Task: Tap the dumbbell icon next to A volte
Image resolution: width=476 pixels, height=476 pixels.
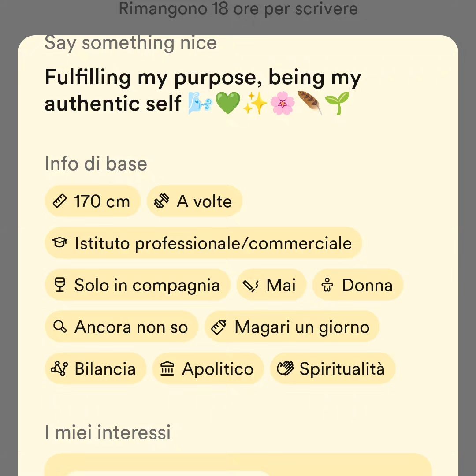Action: click(x=161, y=201)
